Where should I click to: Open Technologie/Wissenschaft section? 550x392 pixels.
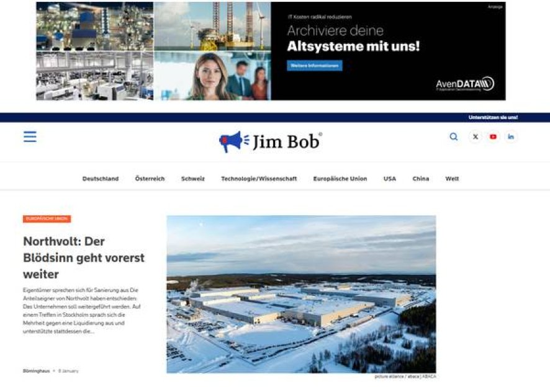pyautogui.click(x=259, y=179)
